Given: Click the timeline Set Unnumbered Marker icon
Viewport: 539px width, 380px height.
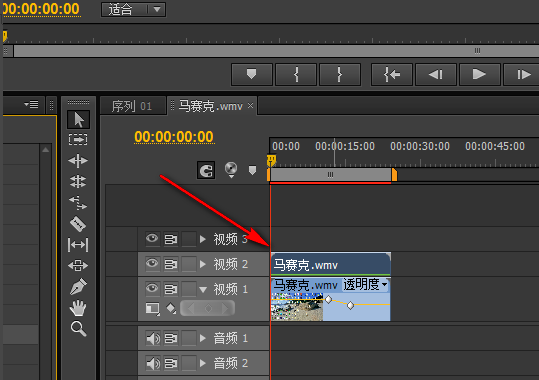Looking at the screenshot, I should point(252,170).
